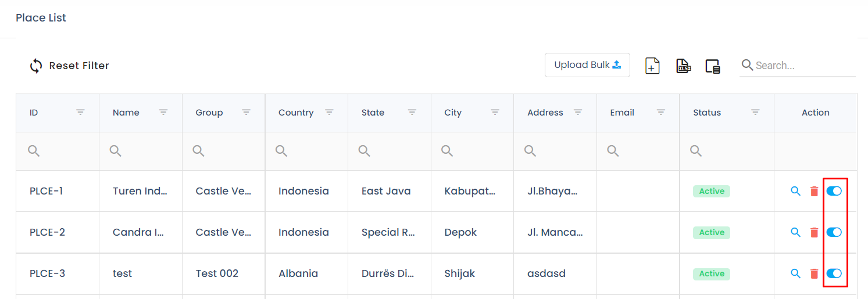
Task: Expand filter options for Name column
Action: [x=163, y=113]
